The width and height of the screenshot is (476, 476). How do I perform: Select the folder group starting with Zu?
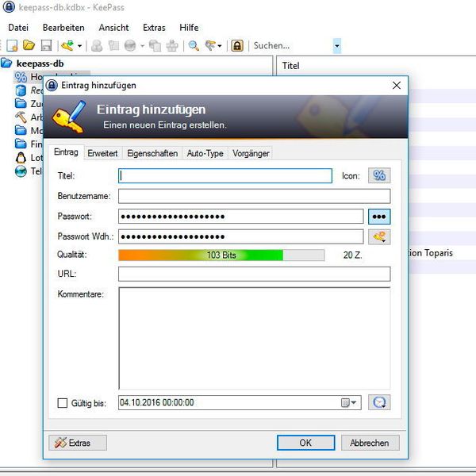[x=29, y=104]
